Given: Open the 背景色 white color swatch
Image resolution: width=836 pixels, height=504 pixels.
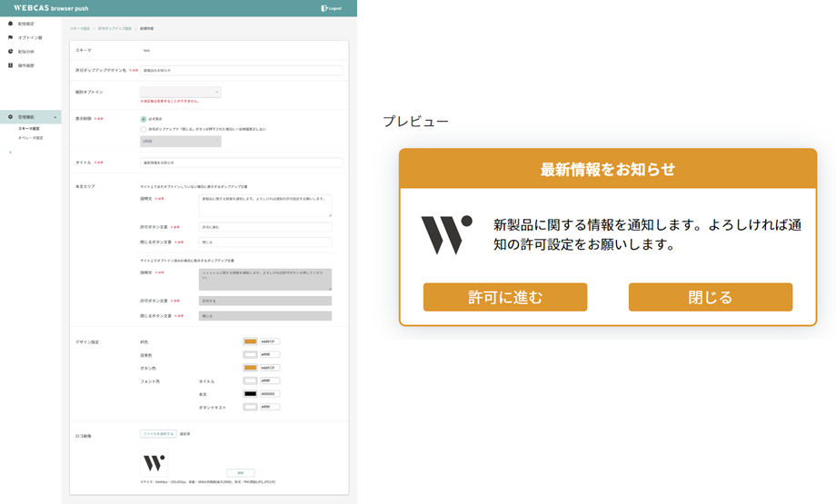Looking at the screenshot, I should tap(250, 354).
